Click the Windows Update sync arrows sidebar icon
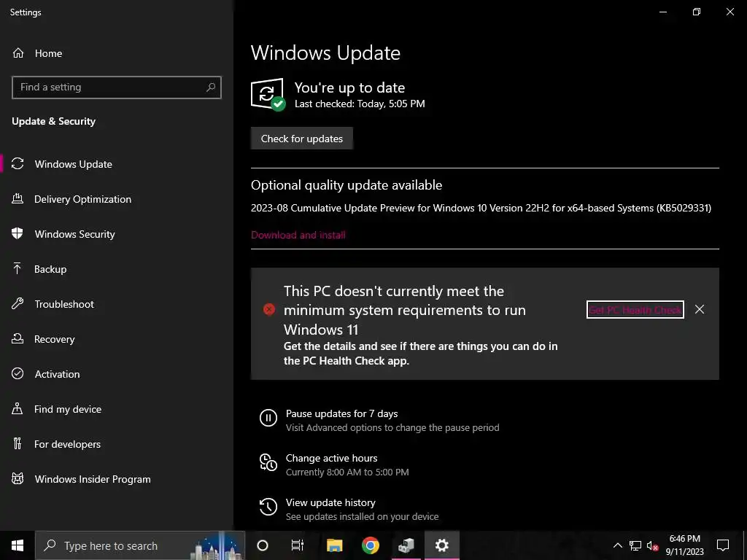The image size is (747, 560). tap(18, 164)
